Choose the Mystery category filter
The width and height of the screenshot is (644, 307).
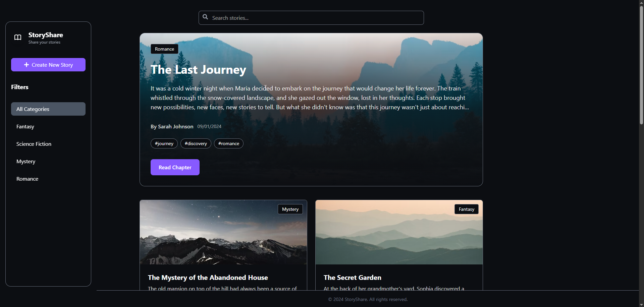tap(48, 161)
